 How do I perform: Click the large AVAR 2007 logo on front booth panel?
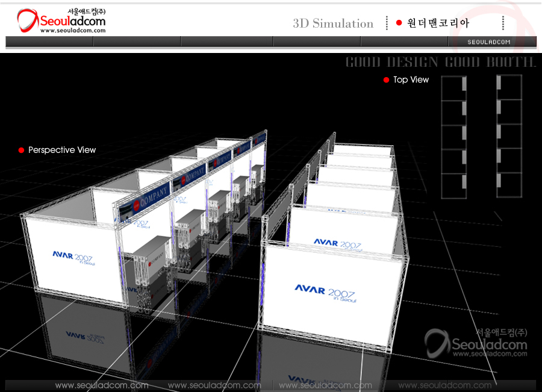(x=326, y=293)
